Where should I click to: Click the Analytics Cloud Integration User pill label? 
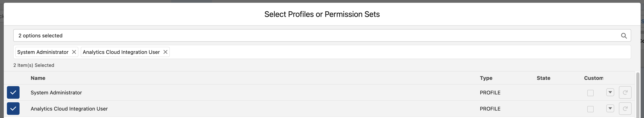[x=121, y=52]
